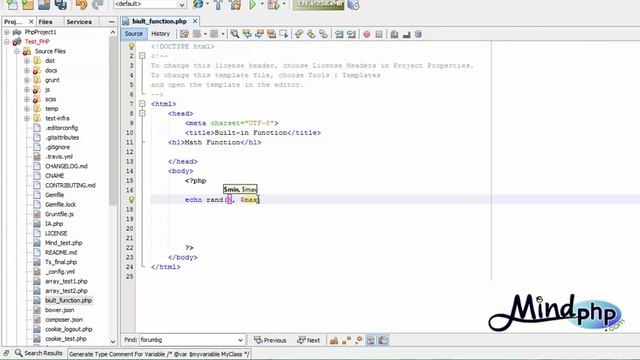This screenshot has height=360, width=640.
Task: Open the Find field history dropdown arrow
Action: (x=240, y=340)
